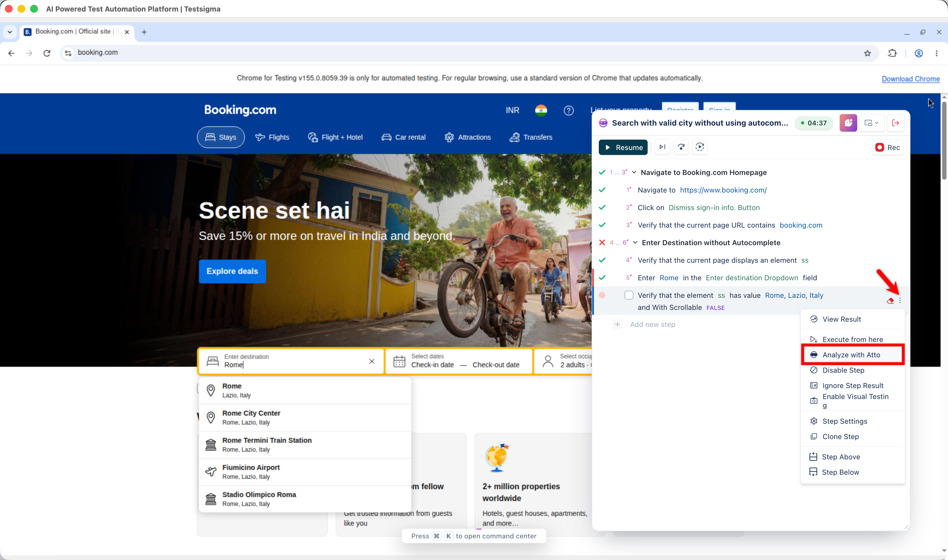
Task: Click the exit recorder icon
Action: (895, 123)
